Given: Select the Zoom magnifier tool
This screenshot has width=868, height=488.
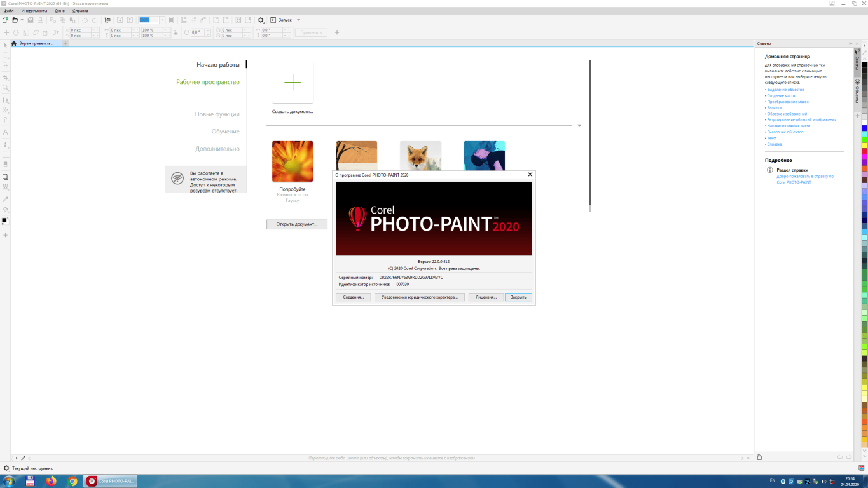Looking at the screenshot, I should [6, 88].
